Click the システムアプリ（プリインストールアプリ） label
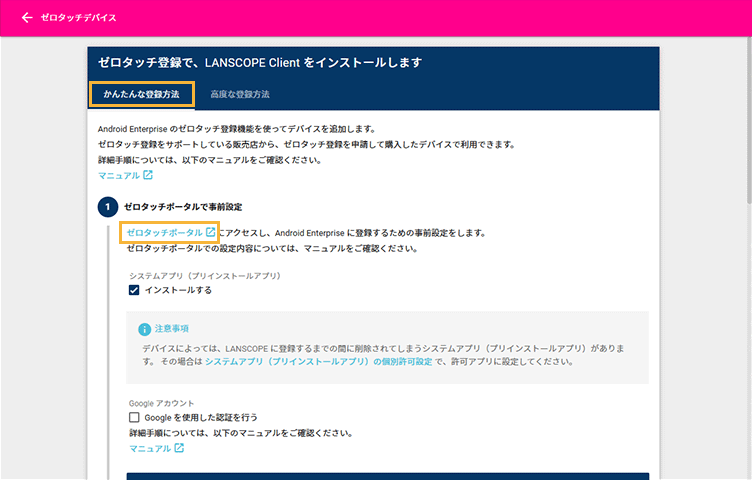This screenshot has width=752, height=480. (x=205, y=276)
